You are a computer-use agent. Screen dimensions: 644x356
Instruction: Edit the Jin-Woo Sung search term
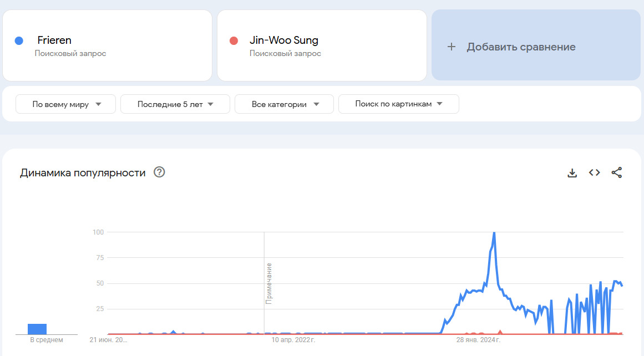pos(284,40)
